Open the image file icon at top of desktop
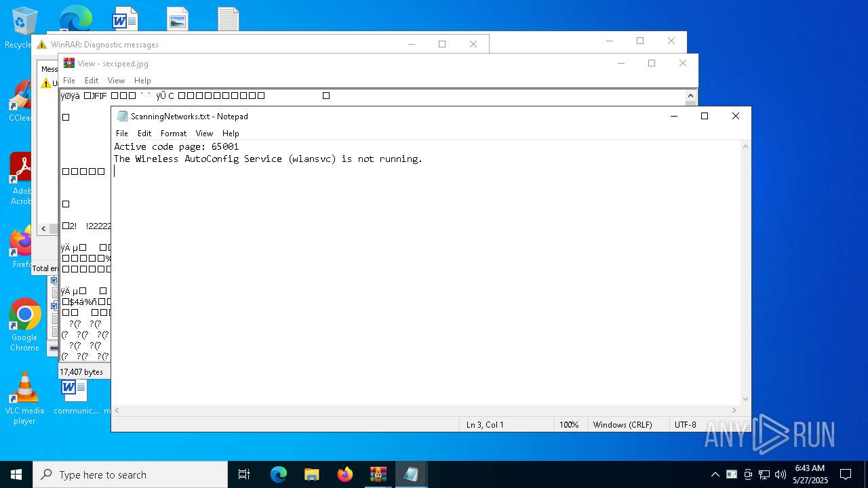The image size is (868, 488). click(178, 18)
